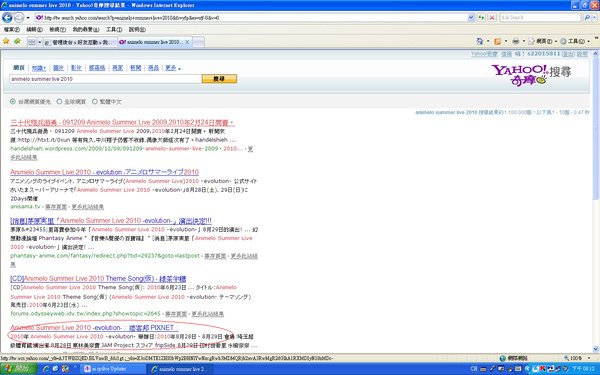Click the 商品 (Products) search category link

[x=153, y=68]
